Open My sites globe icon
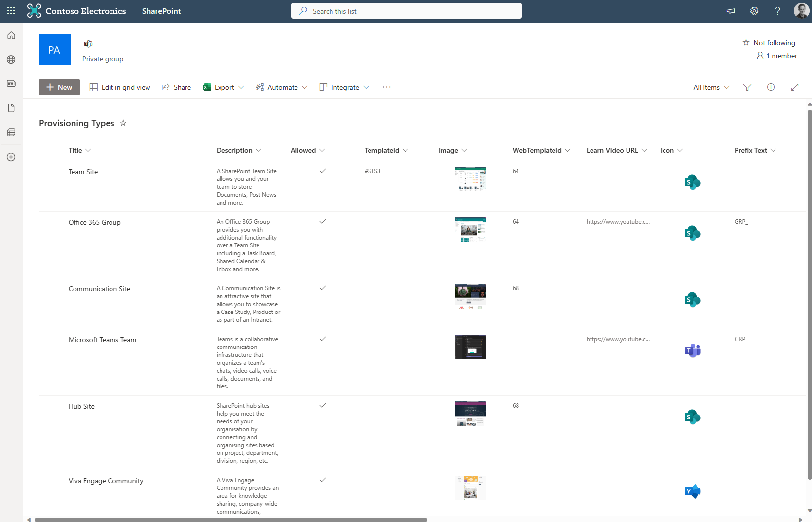Viewport: 812px width, 522px height. (x=11, y=60)
